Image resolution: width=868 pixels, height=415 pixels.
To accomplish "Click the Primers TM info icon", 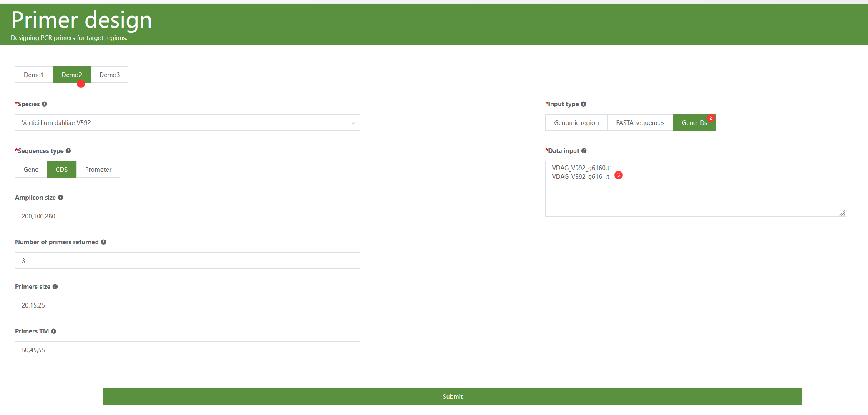I will (53, 331).
